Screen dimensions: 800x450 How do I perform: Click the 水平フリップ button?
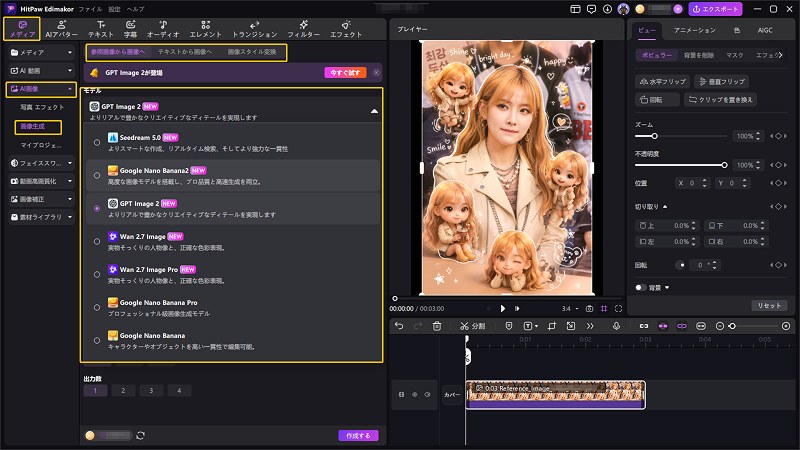point(663,81)
